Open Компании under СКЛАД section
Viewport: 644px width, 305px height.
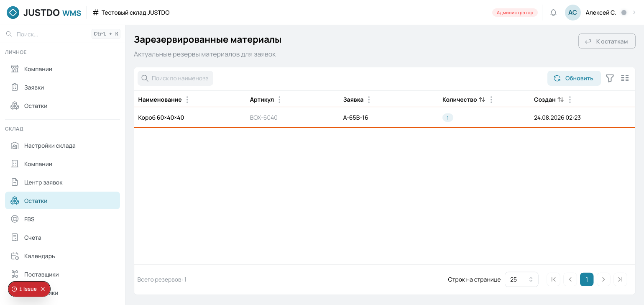pyautogui.click(x=63, y=164)
